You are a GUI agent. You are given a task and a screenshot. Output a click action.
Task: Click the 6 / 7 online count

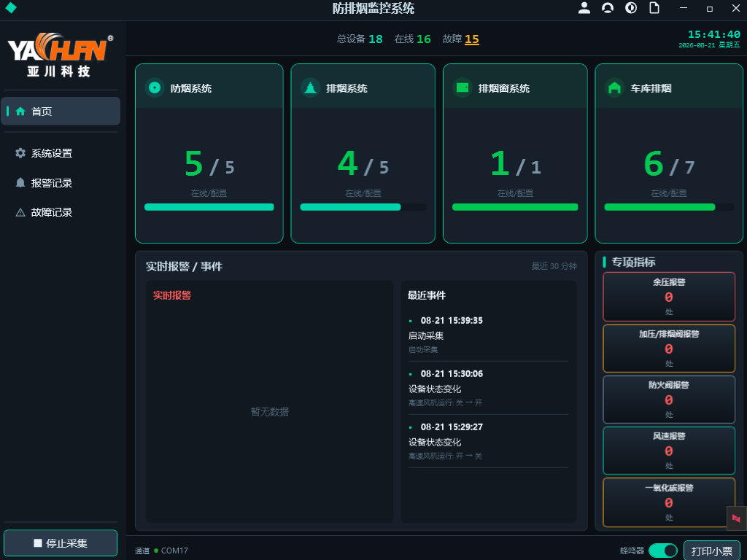pos(669,164)
